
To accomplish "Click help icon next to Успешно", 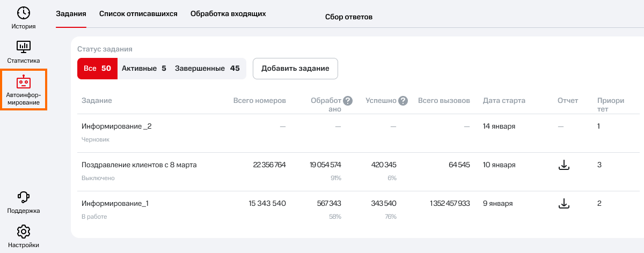I will tap(403, 100).
